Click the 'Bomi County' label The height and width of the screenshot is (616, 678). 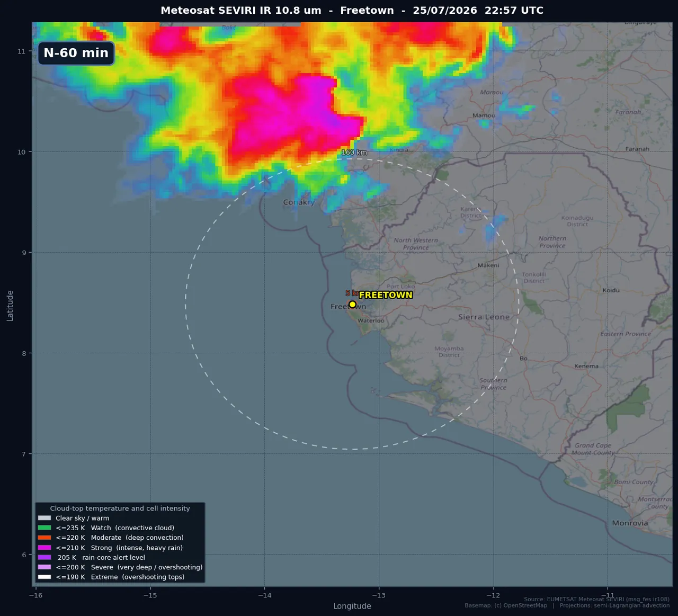[634, 482]
